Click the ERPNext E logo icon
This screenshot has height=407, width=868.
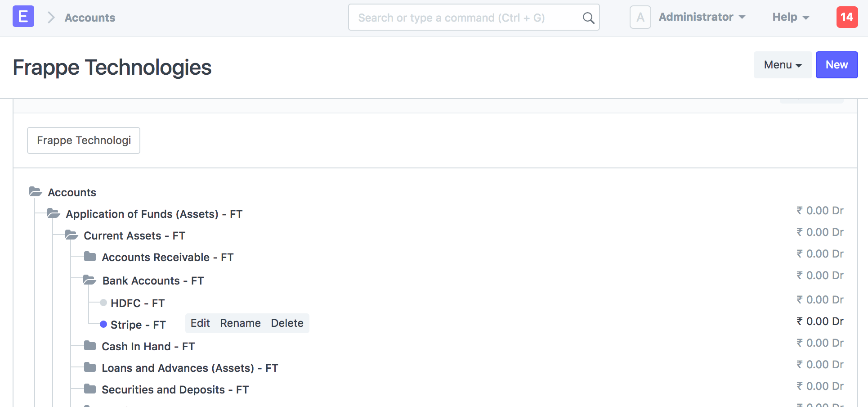click(23, 17)
